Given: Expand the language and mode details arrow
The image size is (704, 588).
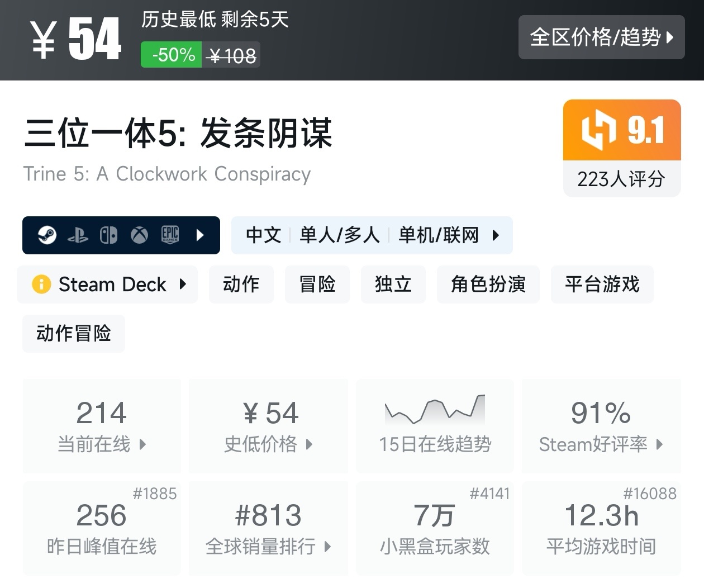Looking at the screenshot, I should [496, 235].
